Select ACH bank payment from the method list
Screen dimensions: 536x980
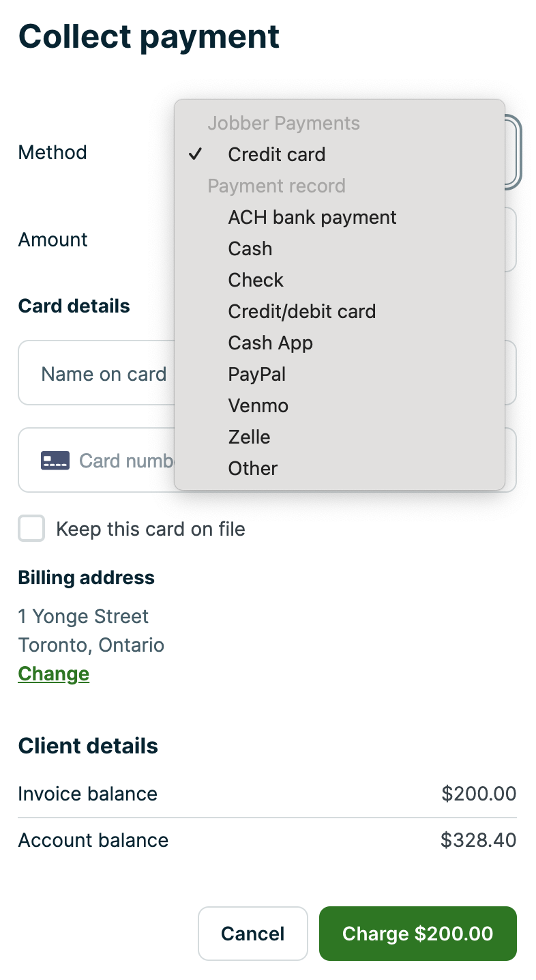[x=312, y=217]
